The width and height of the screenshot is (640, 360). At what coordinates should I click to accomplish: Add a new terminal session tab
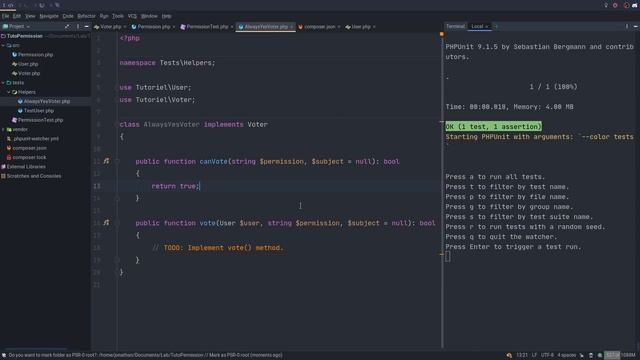point(496,27)
